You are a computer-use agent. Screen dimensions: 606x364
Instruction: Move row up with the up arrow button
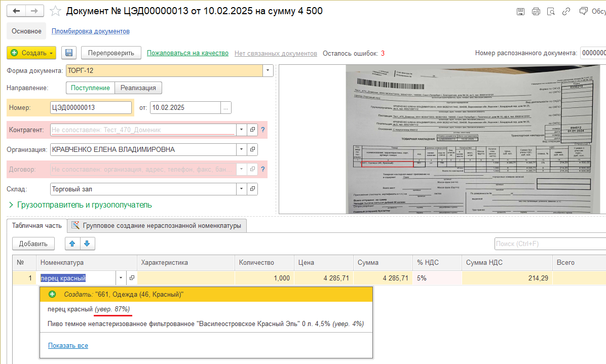coord(72,244)
